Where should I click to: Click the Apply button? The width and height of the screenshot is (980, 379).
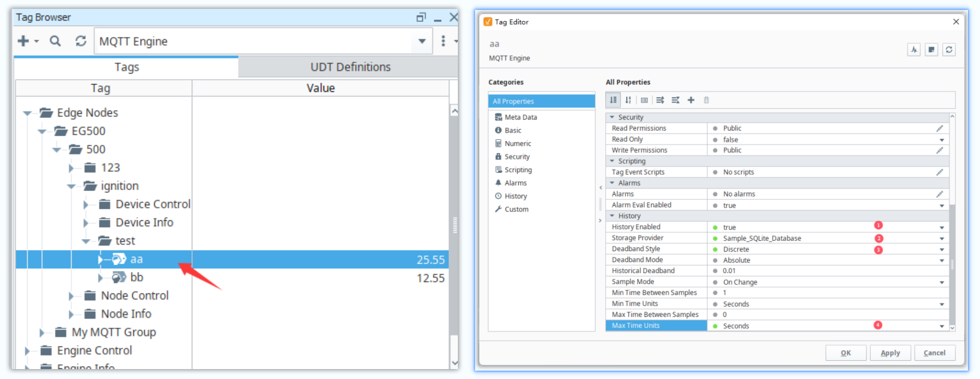coord(890,353)
